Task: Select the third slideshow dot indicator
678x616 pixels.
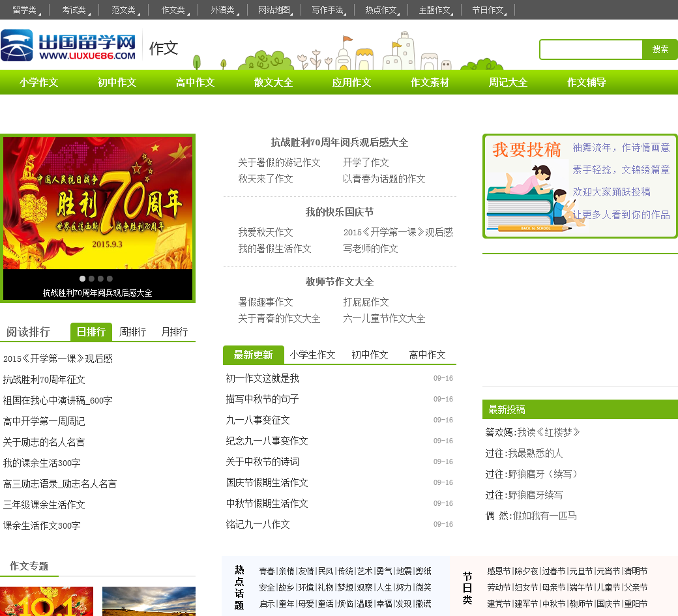Action: click(100, 279)
